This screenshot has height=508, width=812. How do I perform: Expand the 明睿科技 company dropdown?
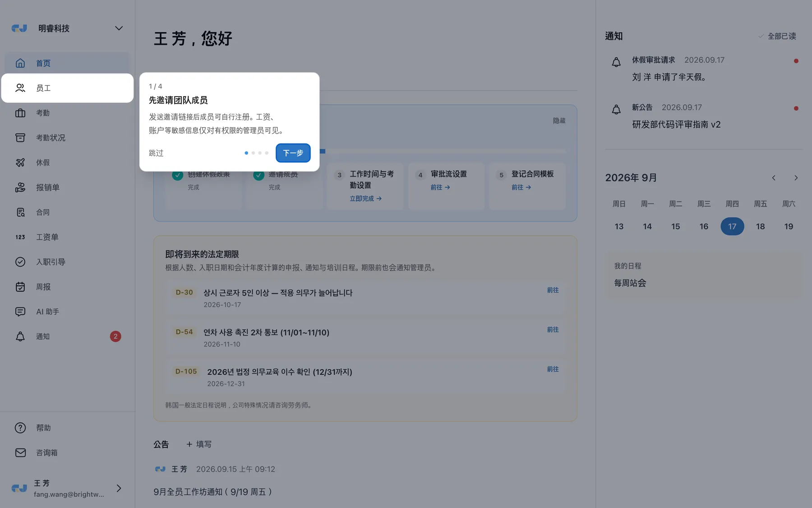[x=119, y=28]
